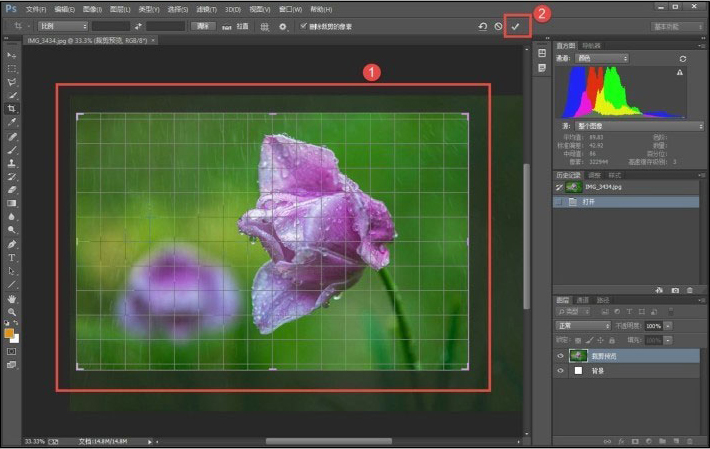This screenshot has height=449, width=710.
Task: Switch to the 导航器 panel tab
Action: [592, 45]
